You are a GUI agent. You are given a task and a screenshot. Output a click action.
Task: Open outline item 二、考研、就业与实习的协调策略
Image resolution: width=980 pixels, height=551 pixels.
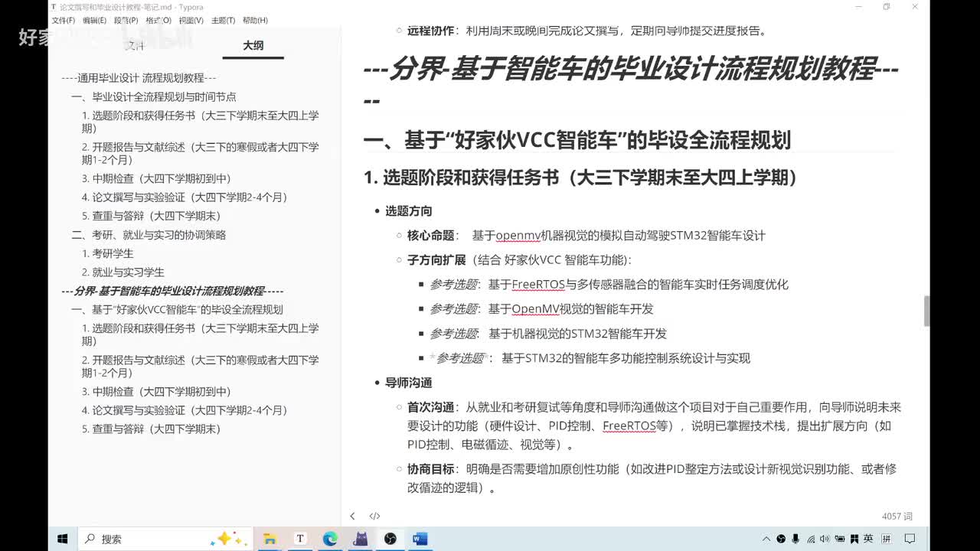[x=149, y=235]
